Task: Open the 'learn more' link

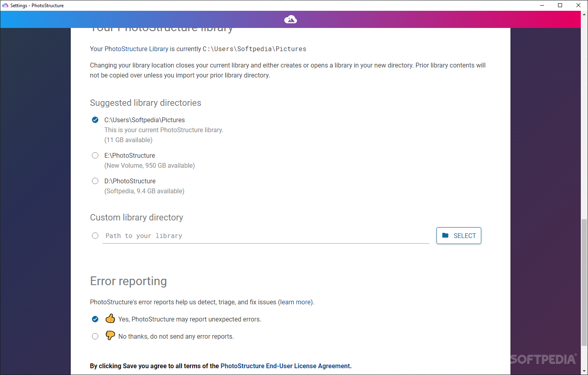Action: [x=296, y=302]
